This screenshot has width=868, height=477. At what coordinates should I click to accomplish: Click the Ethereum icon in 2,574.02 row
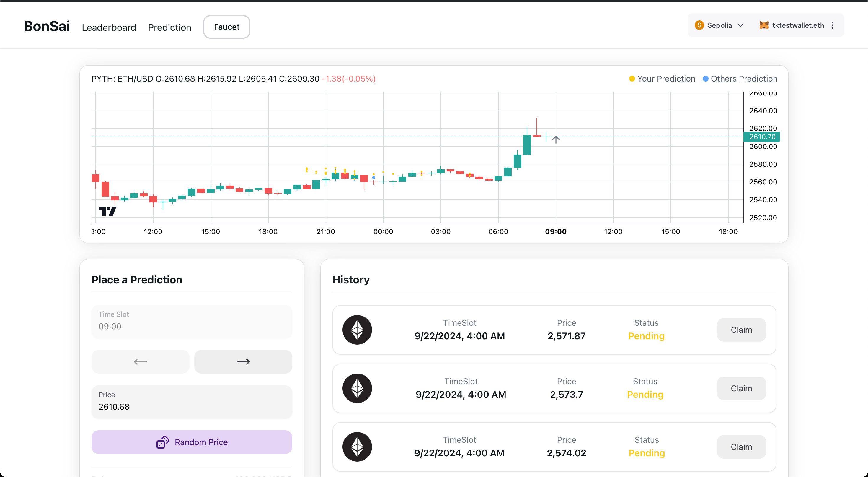tap(357, 447)
